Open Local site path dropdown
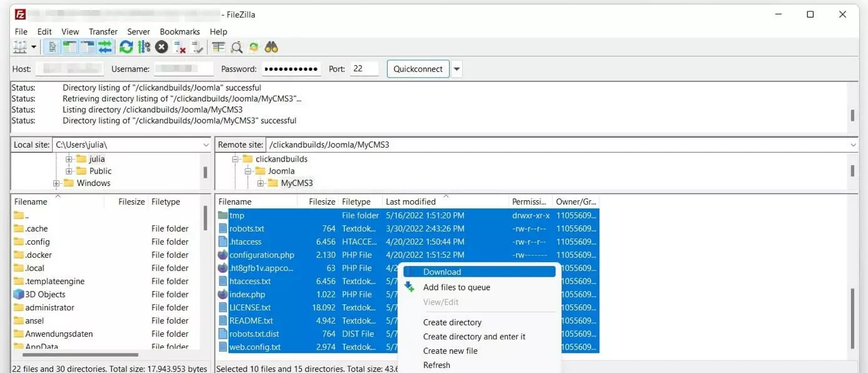 pos(207,145)
